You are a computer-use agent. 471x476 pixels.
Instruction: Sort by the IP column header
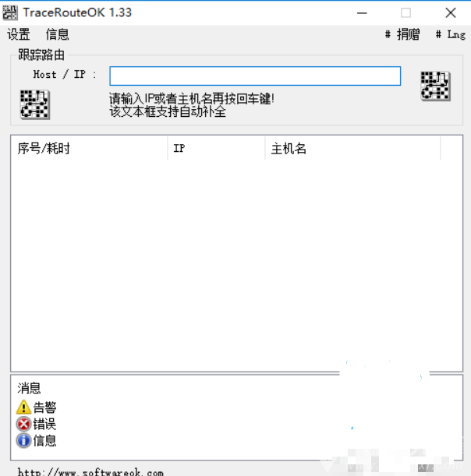click(216, 148)
